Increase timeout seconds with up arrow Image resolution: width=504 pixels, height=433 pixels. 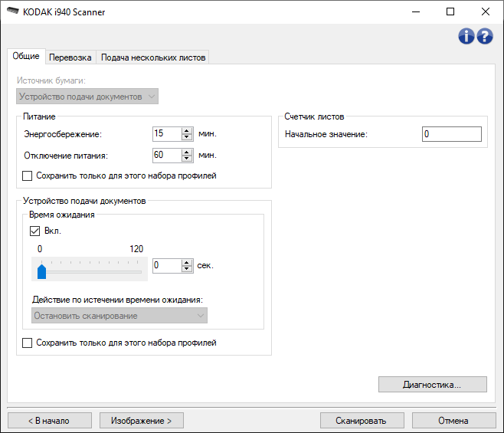187,263
